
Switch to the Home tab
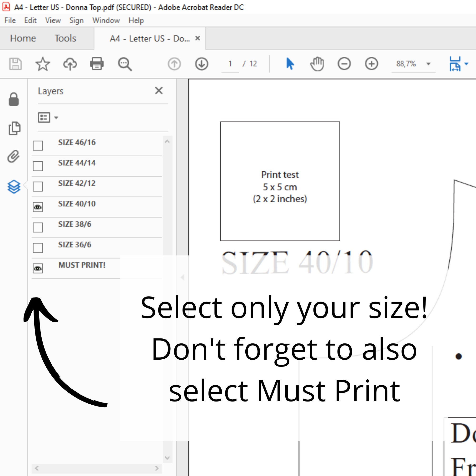coord(23,38)
